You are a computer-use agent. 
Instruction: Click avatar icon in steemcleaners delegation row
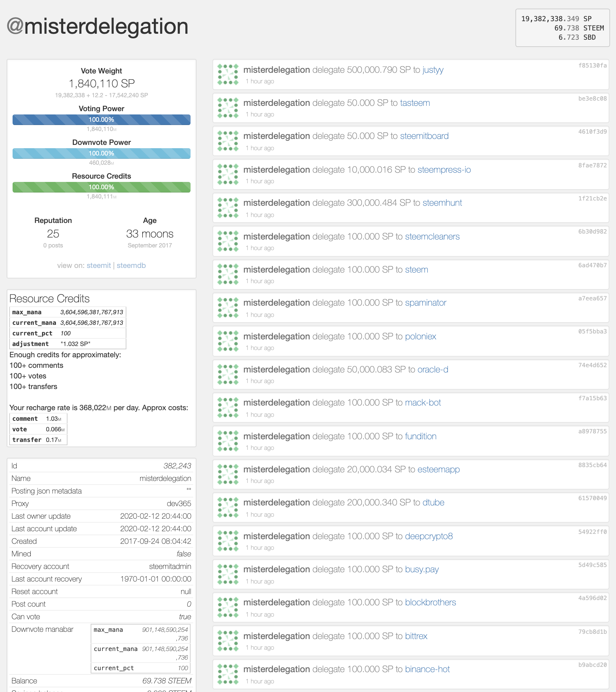(x=228, y=241)
